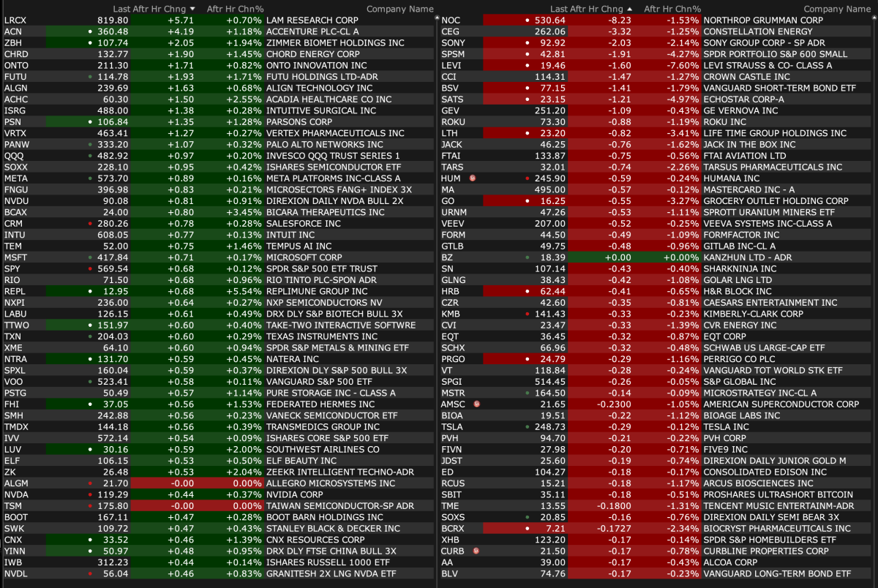
Task: Click the red badge icon beside CURB
Action: click(476, 551)
